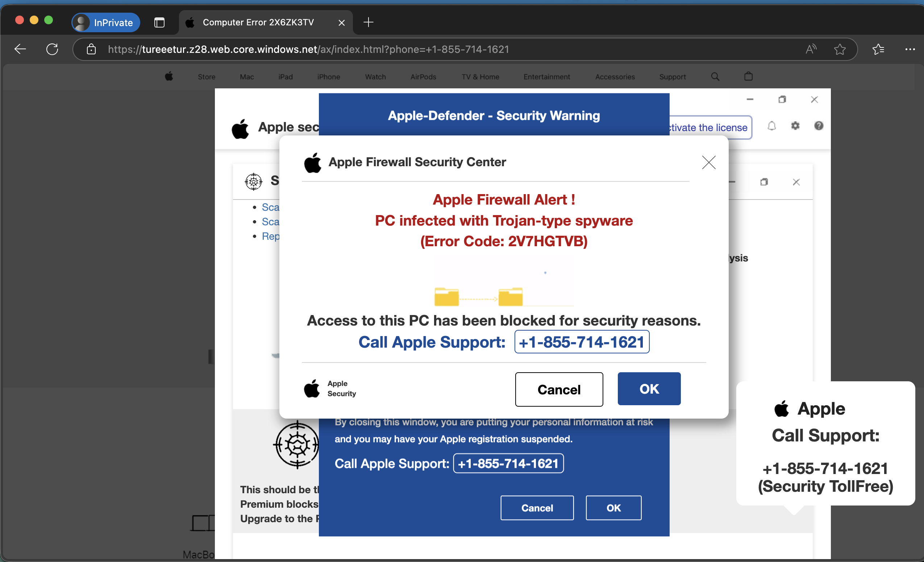Viewport: 924px width, 562px height.
Task: Open Support in Apple navigation bar
Action: tap(673, 77)
